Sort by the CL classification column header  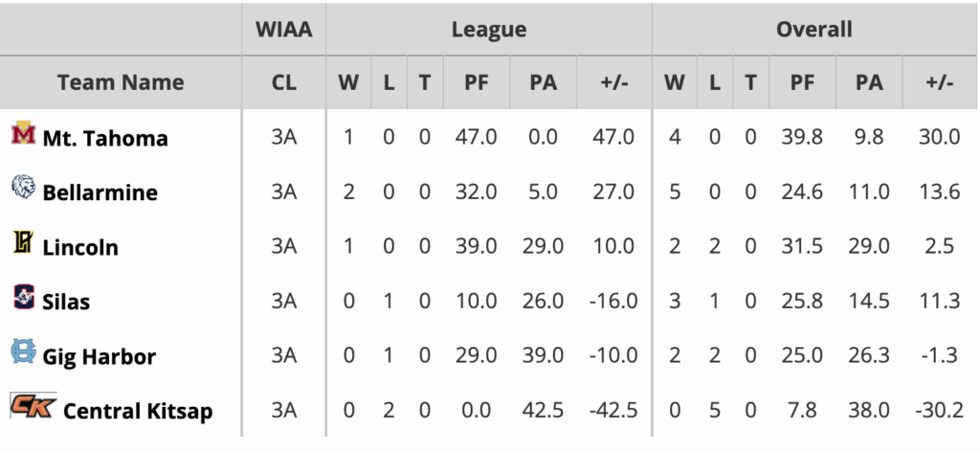click(284, 82)
